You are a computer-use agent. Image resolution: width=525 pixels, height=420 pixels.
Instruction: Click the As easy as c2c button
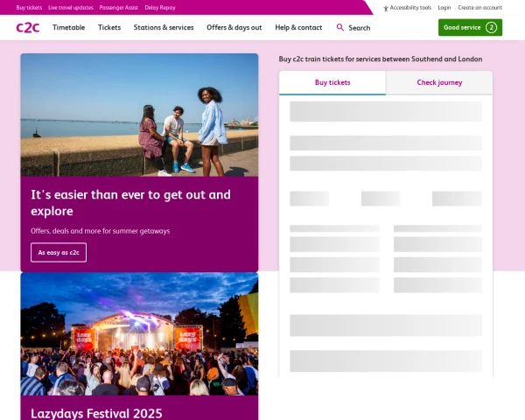tap(59, 253)
